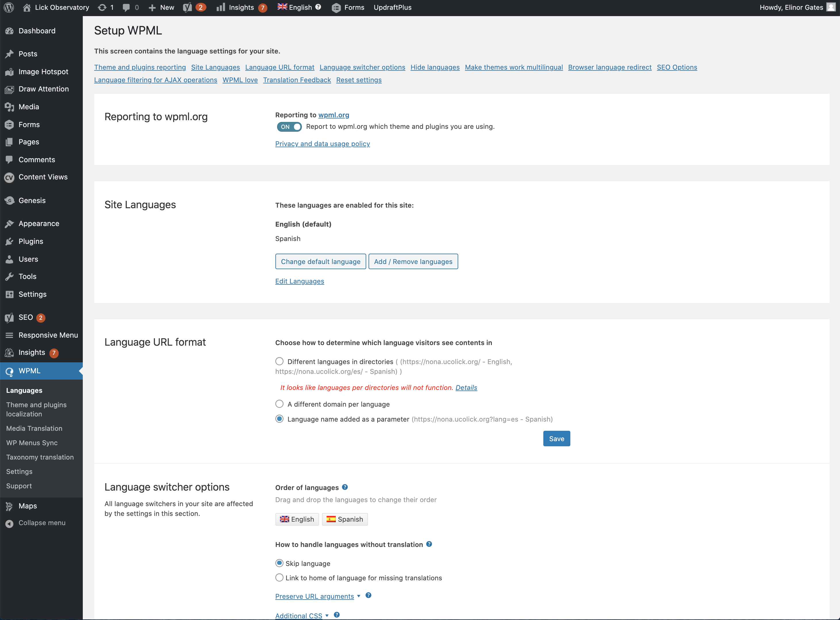Open Theme and plugins localization submenu

tap(37, 409)
